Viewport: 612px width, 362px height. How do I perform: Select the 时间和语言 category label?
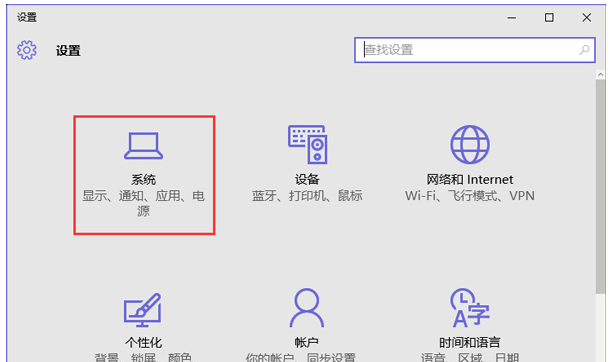[x=470, y=342]
